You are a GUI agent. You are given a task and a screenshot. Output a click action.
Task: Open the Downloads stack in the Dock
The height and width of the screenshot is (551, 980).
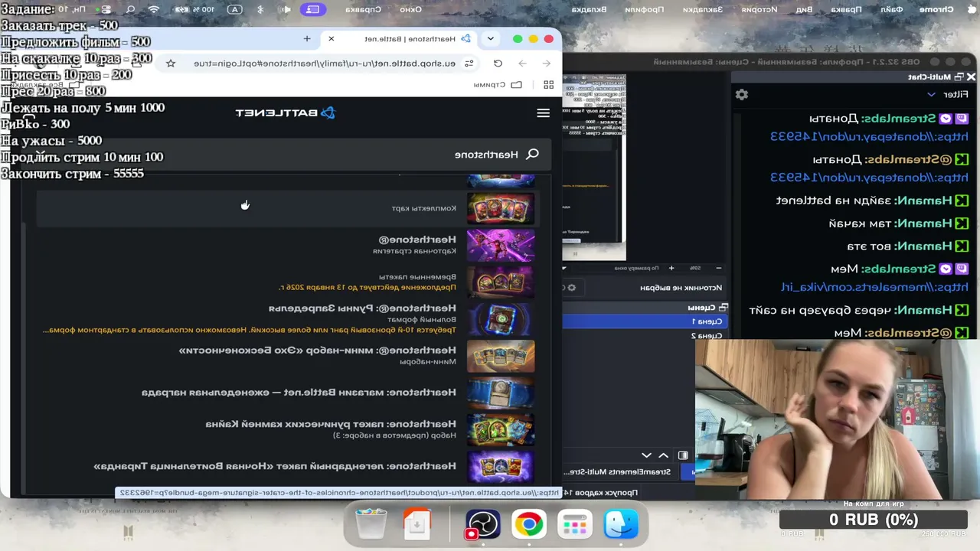point(417,524)
